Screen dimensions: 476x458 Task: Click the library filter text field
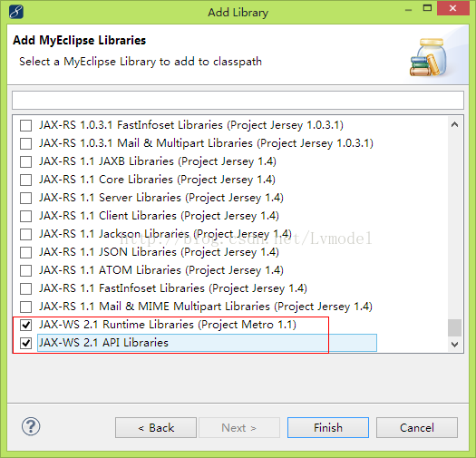point(238,100)
